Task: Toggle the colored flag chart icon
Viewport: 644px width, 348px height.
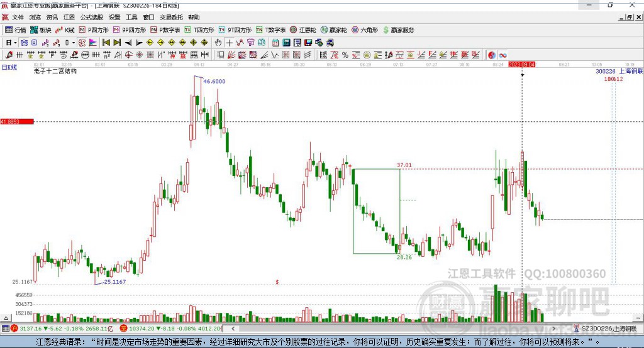Action: click(x=93, y=43)
